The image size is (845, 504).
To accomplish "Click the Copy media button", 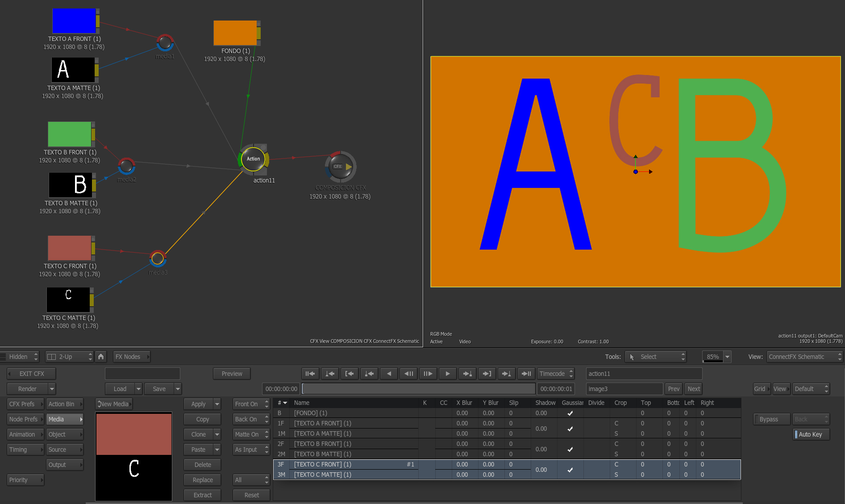I will pyautogui.click(x=202, y=419).
